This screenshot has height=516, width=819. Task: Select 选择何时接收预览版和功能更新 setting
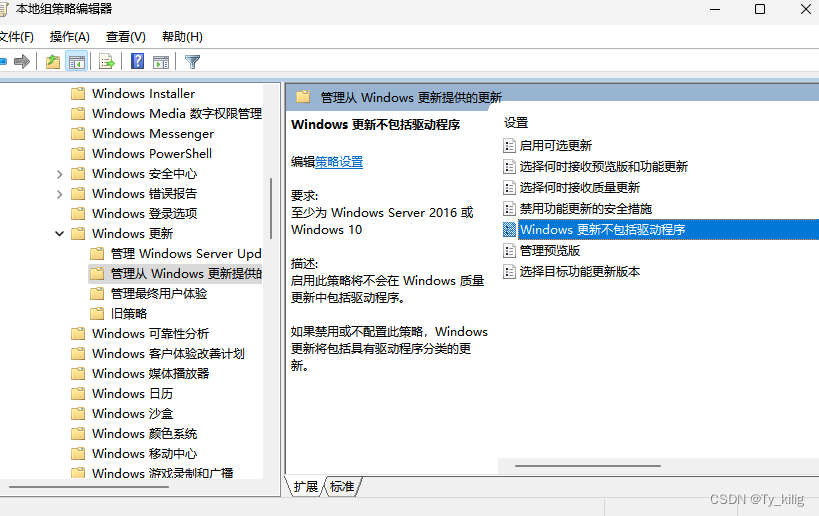pos(603,167)
